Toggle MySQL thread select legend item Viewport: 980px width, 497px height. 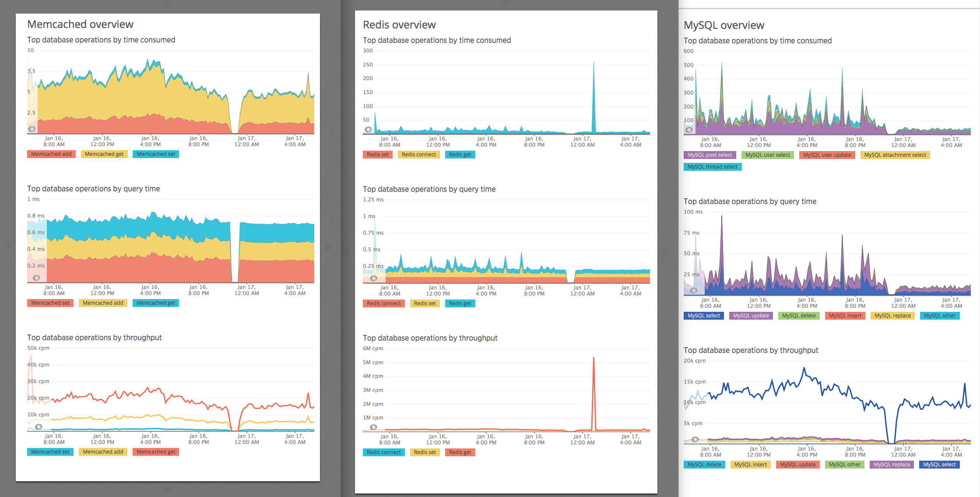[713, 167]
